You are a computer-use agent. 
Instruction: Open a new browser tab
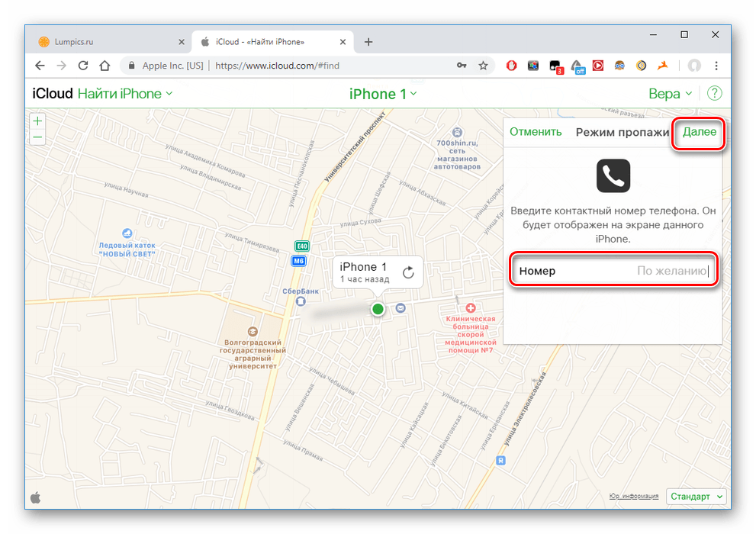click(368, 42)
